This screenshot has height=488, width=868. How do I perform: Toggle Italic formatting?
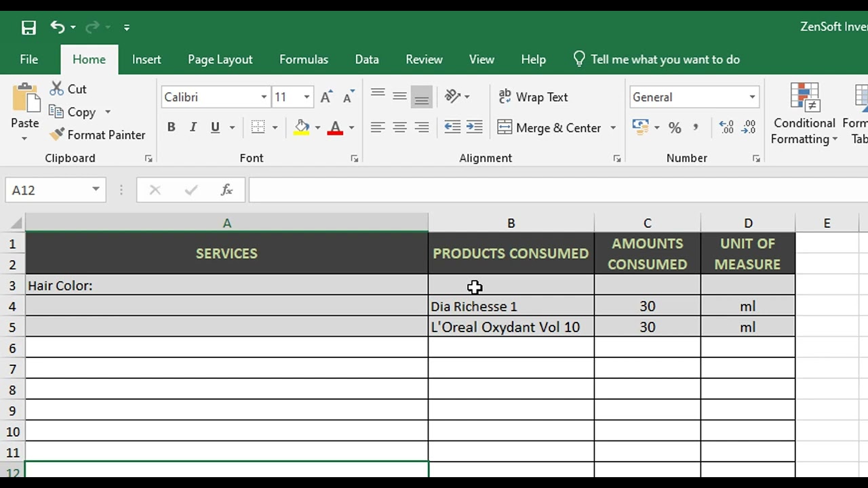point(193,127)
